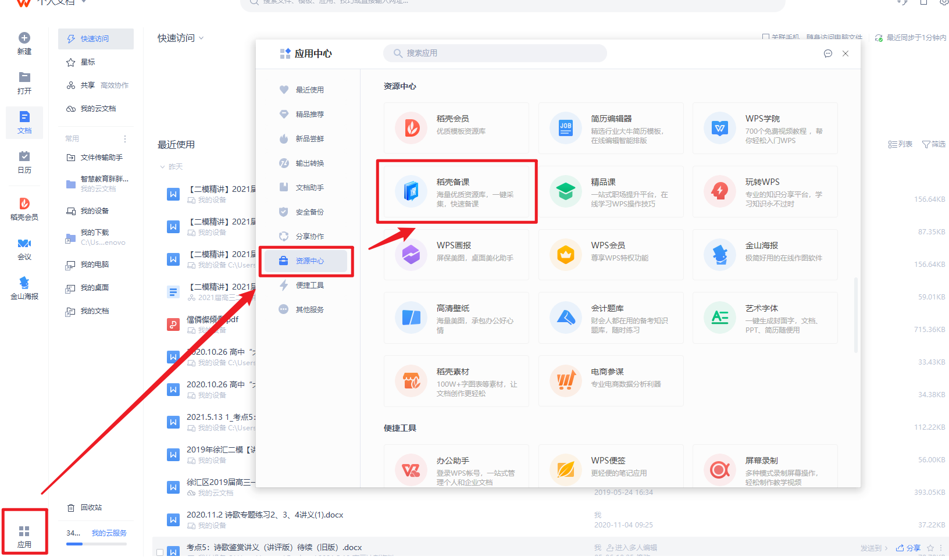Open the 稻壳会员 card in resource center
949x560 pixels.
(456, 128)
